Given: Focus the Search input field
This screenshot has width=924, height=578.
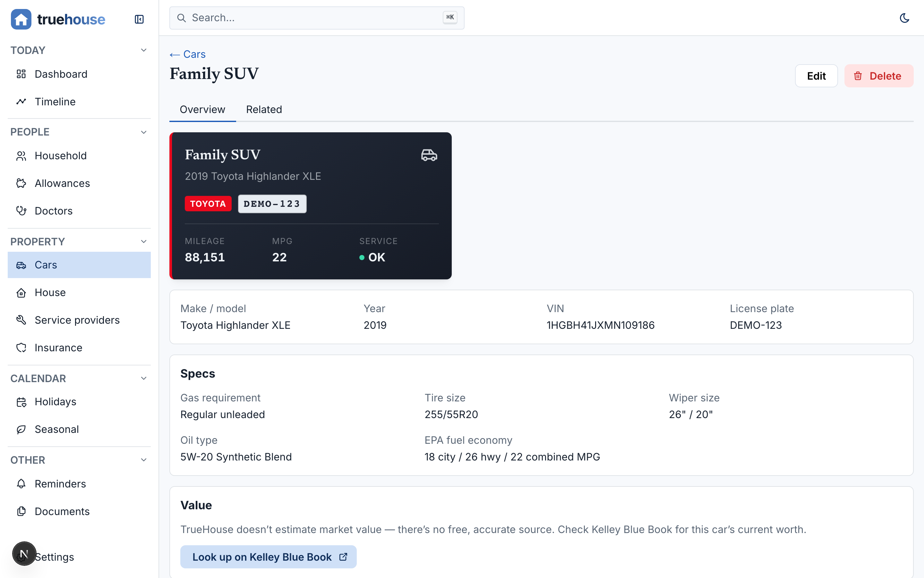Looking at the screenshot, I should [317, 18].
